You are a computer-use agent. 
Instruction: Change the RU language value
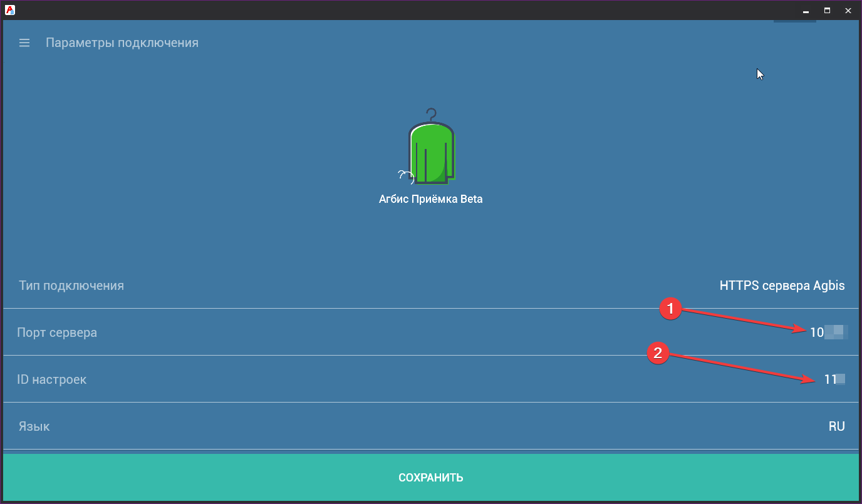pyautogui.click(x=836, y=426)
